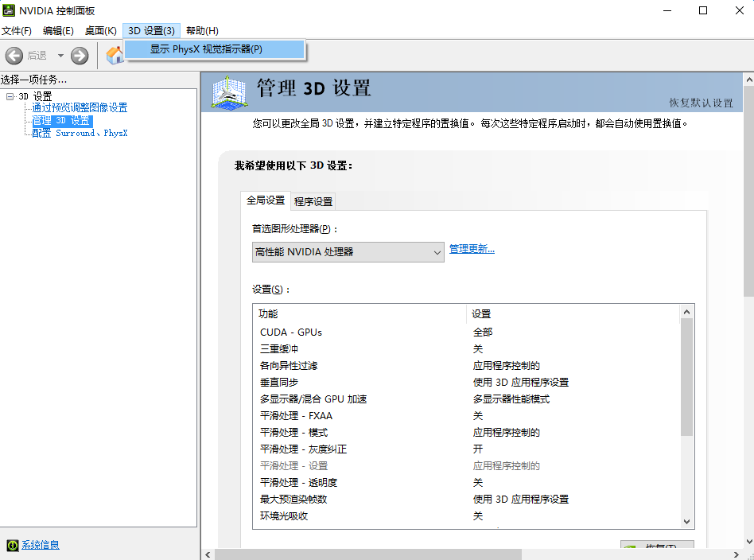Image resolution: width=754 pixels, height=560 pixels.
Task: Open the 文件(F) menu
Action: (17, 31)
